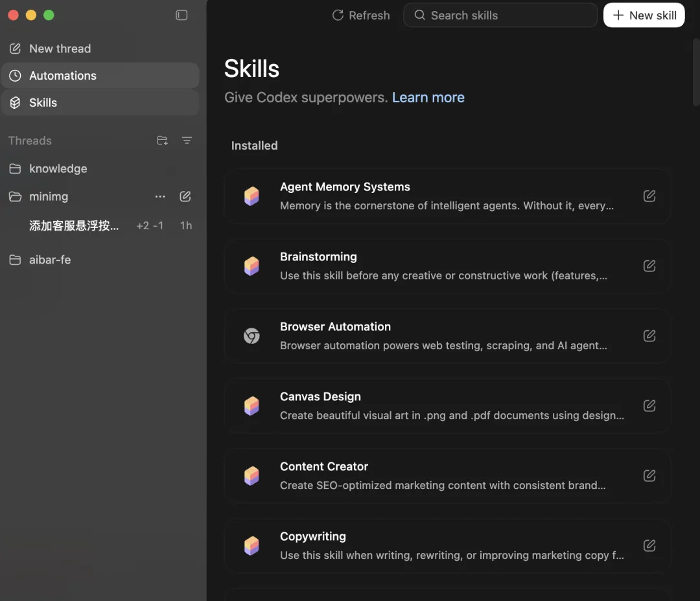Open the Agent Memory Systems skill title
The height and width of the screenshot is (601, 700).
[x=345, y=187]
